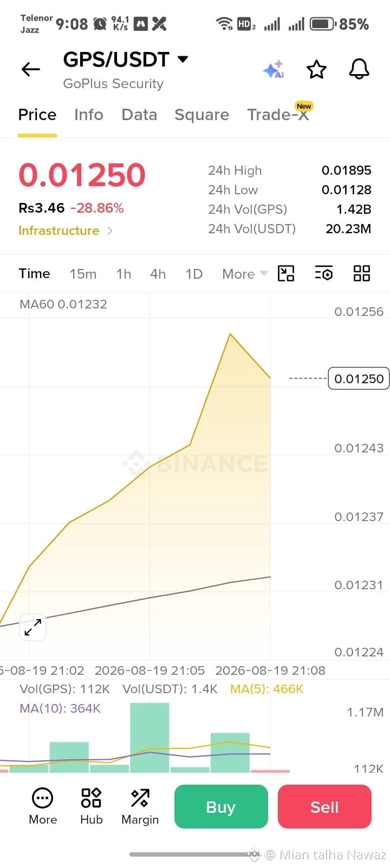Open the four-square grid layout icon
This screenshot has width=390, height=868.
tap(361, 273)
